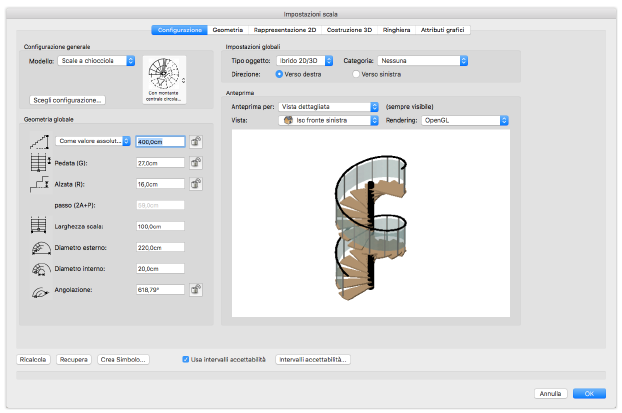622x413 pixels.
Task: Switch to the Rappresentazione 2D tab
Action: [285, 30]
